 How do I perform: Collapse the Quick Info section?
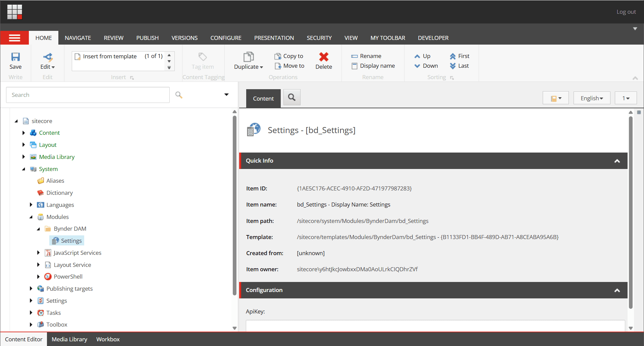[x=617, y=161]
